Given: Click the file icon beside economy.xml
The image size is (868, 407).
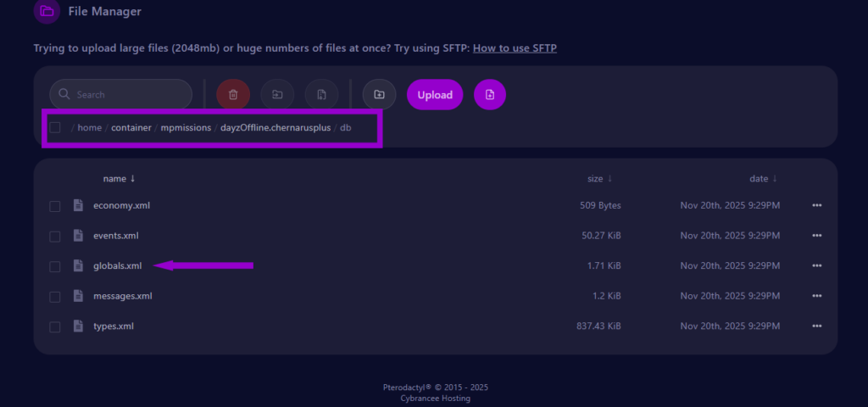Looking at the screenshot, I should pos(78,205).
